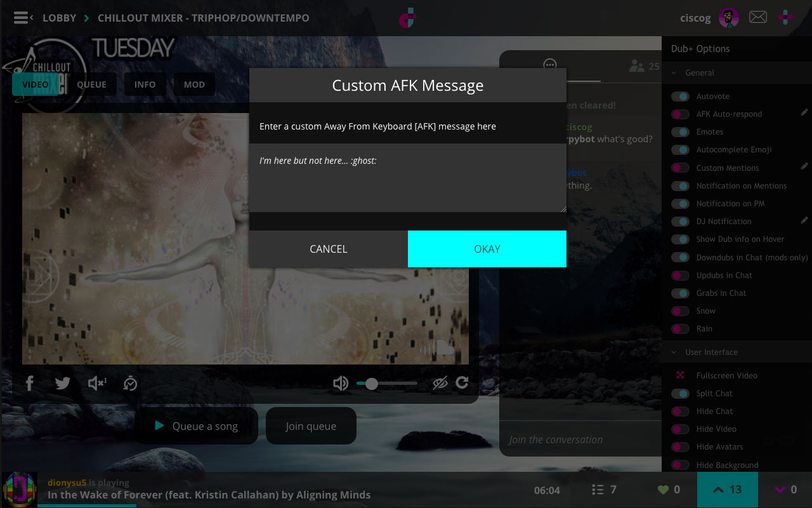
Task: Click the grabs heart counter
Action: 669,490
